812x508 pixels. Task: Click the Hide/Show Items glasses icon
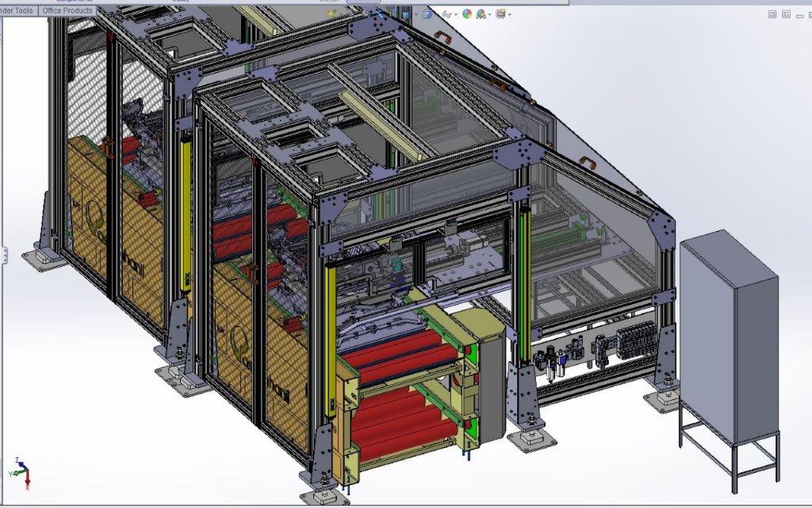[x=447, y=13]
